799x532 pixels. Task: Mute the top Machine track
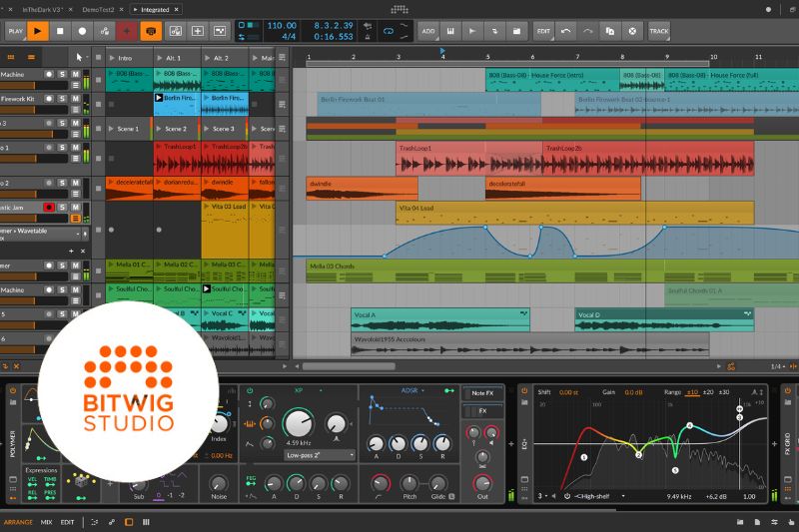point(75,74)
